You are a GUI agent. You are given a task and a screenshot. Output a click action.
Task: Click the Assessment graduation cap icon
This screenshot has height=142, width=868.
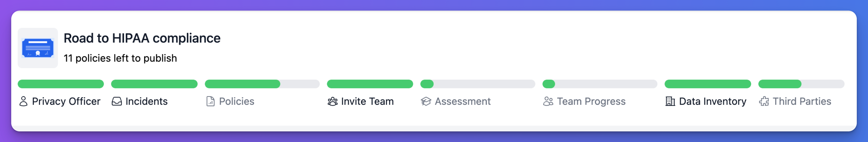click(426, 101)
